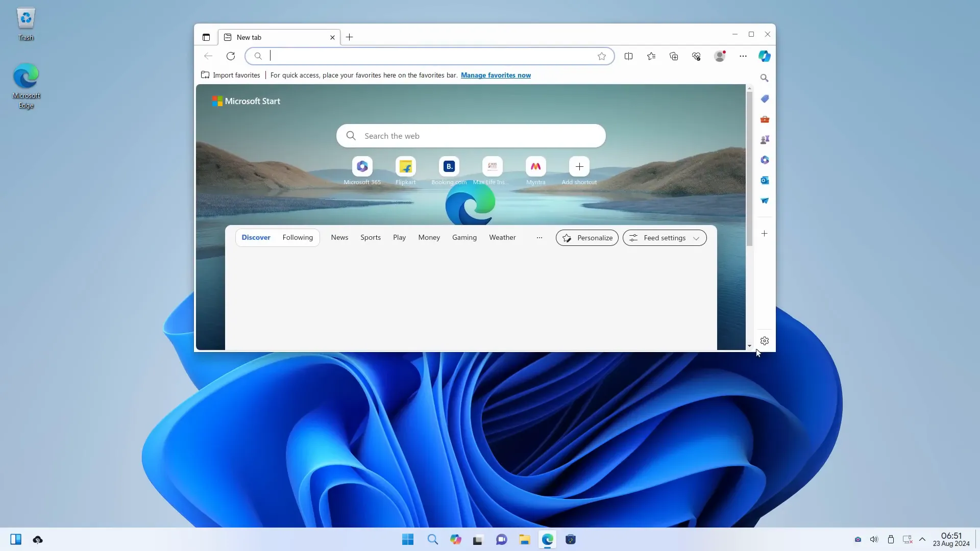Viewport: 980px width, 551px height.
Task: Open sidebar Outlook icon
Action: 765,180
